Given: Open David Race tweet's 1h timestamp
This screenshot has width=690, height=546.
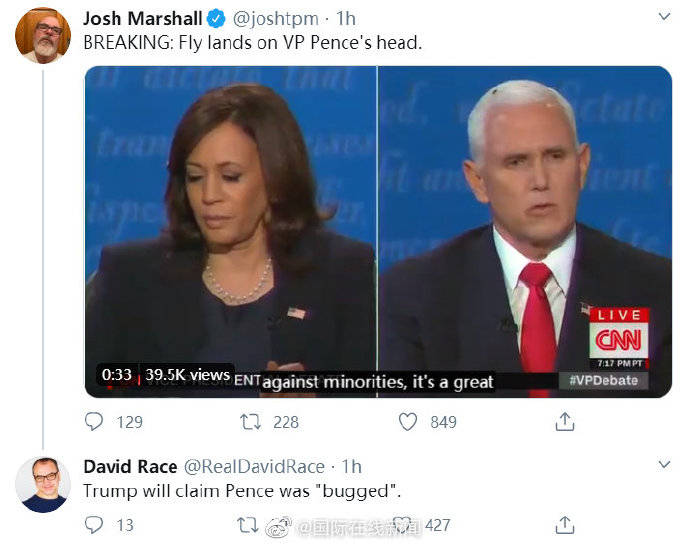Looking at the screenshot, I should pos(352,467).
